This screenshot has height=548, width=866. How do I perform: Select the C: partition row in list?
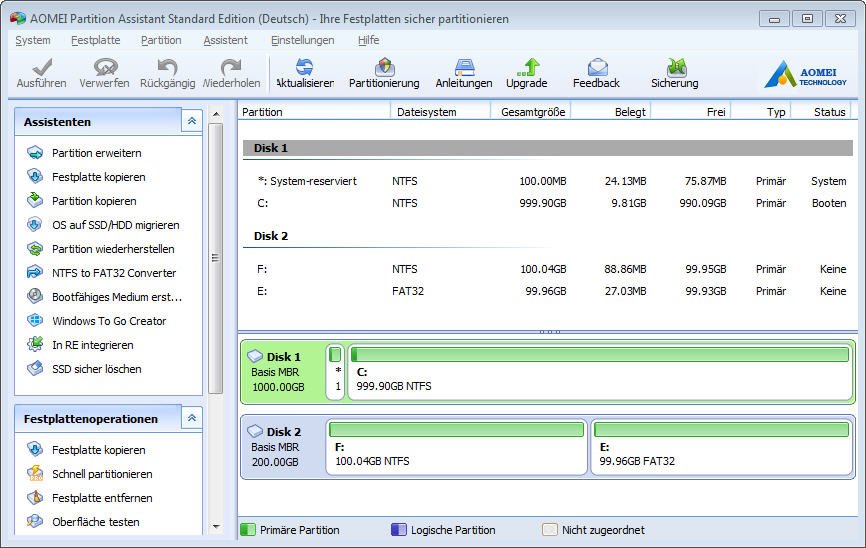[548, 203]
